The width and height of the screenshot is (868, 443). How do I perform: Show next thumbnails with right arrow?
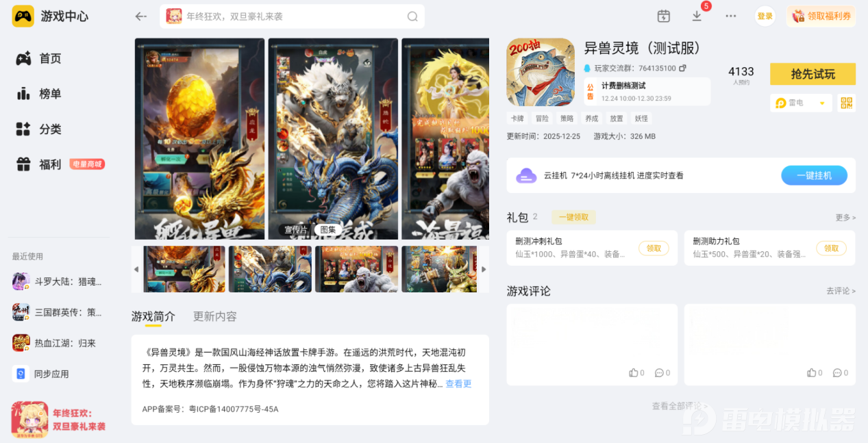pyautogui.click(x=484, y=269)
